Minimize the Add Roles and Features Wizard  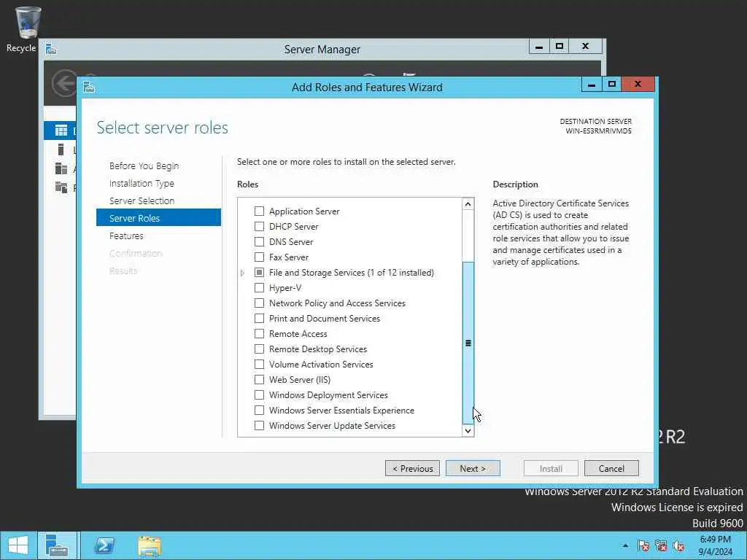pos(592,85)
